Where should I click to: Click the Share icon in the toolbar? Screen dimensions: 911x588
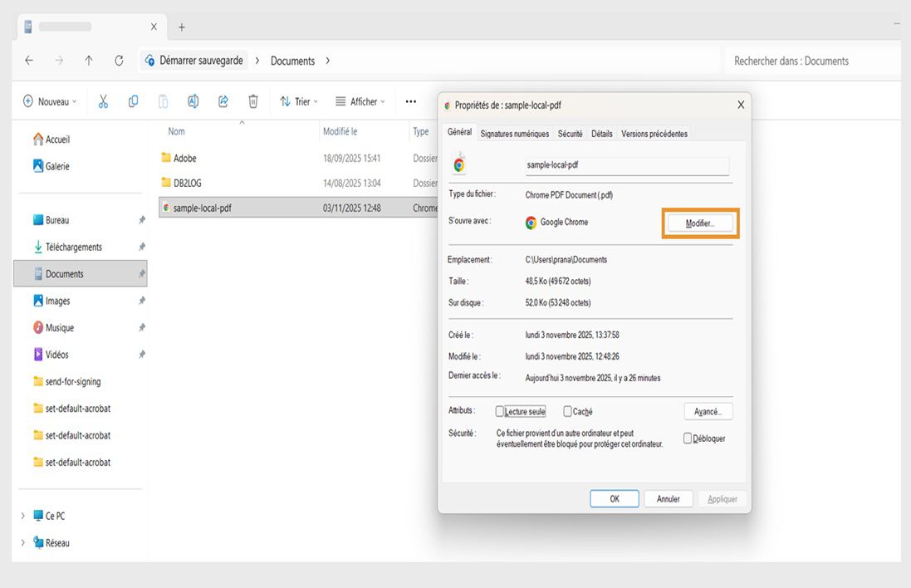pos(223,100)
